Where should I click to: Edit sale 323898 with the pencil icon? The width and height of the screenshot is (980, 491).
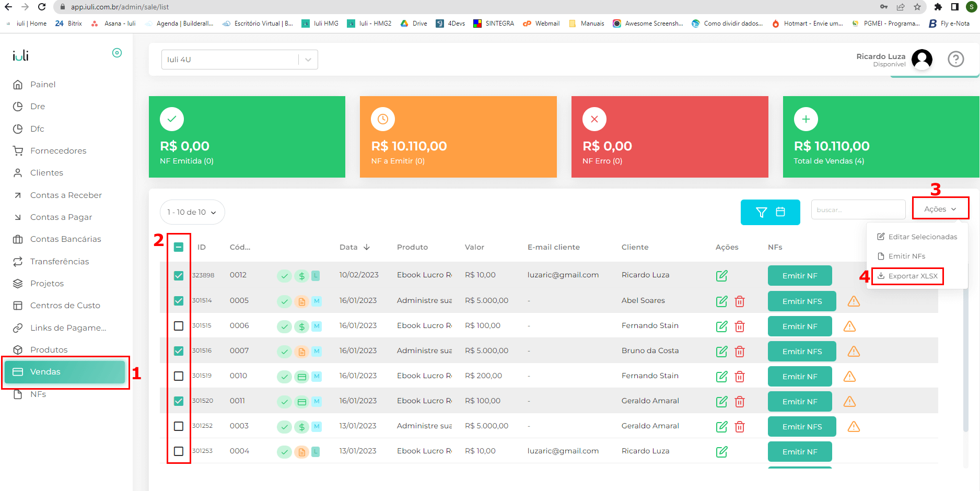[722, 276]
